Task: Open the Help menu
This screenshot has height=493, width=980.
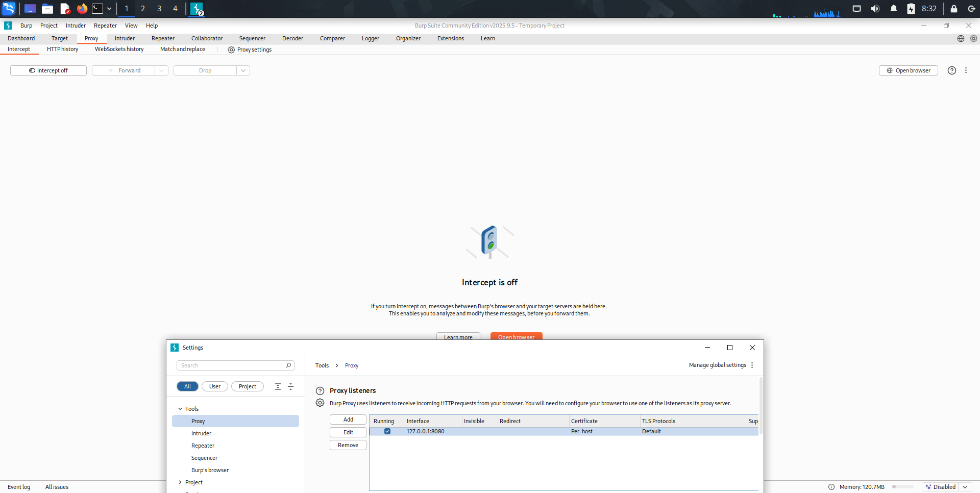Action: (152, 26)
